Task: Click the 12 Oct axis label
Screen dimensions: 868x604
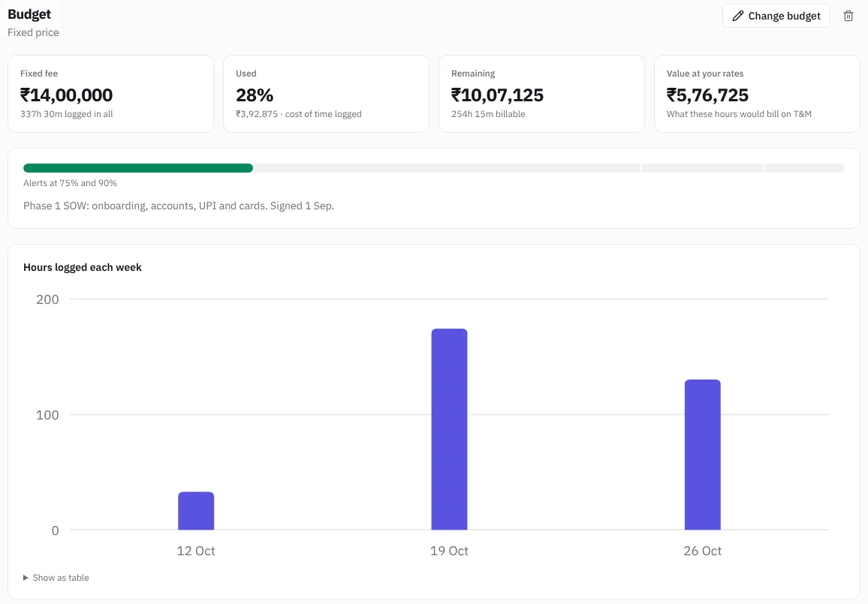Action: click(x=196, y=551)
